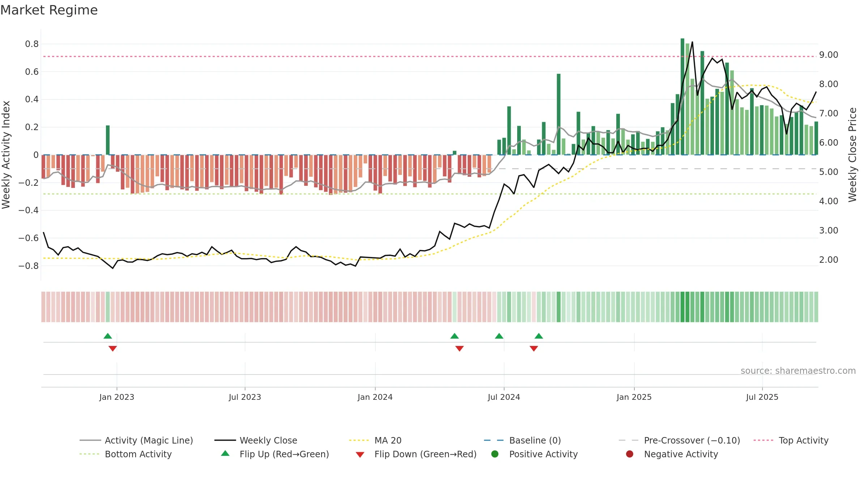Click the 9.00 price axis tick
Image resolution: width=868 pixels, height=488 pixels.
[x=829, y=55]
